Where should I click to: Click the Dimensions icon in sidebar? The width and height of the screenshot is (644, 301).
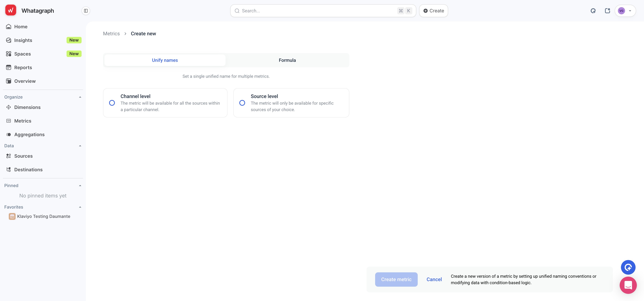(x=9, y=107)
